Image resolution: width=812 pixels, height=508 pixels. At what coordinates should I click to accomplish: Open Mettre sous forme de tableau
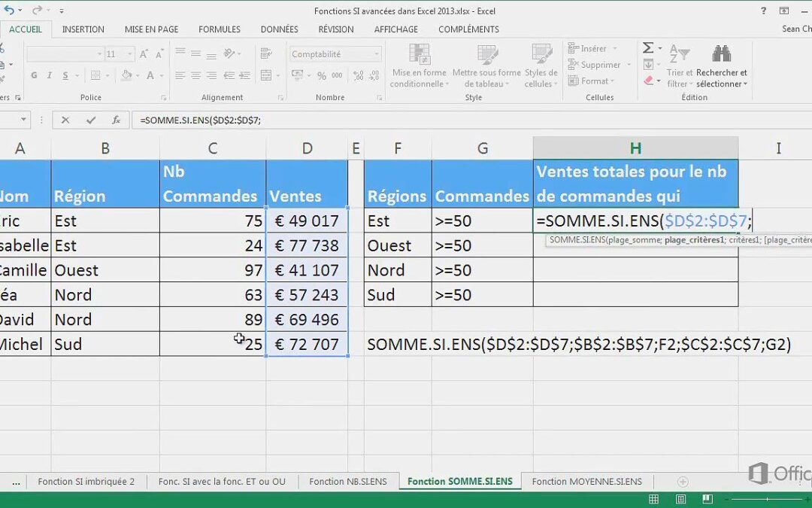[x=486, y=65]
